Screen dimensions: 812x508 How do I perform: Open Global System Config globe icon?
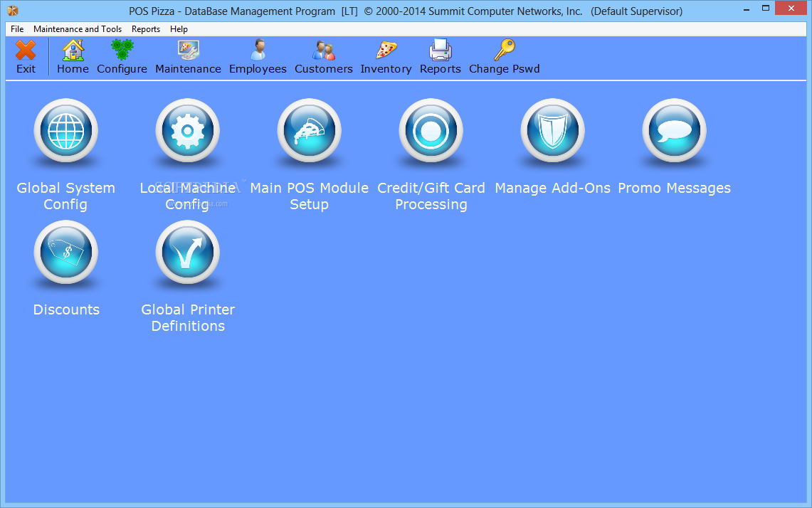tap(65, 130)
